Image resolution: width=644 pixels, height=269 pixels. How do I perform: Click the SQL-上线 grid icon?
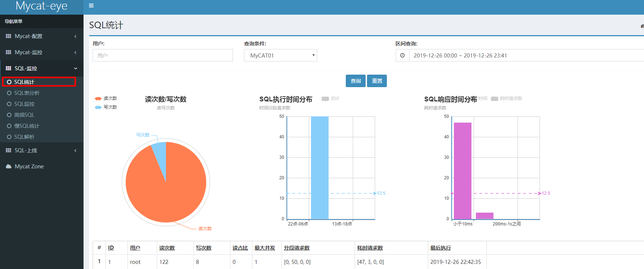coord(8,150)
